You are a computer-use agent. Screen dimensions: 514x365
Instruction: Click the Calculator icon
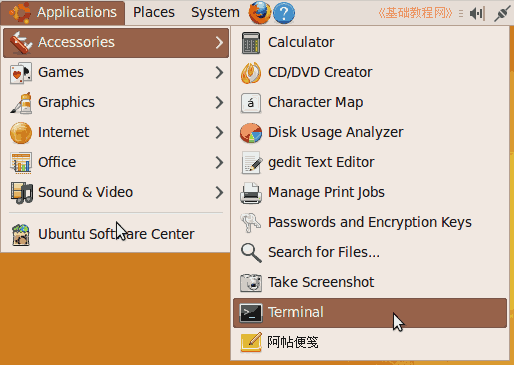251,43
